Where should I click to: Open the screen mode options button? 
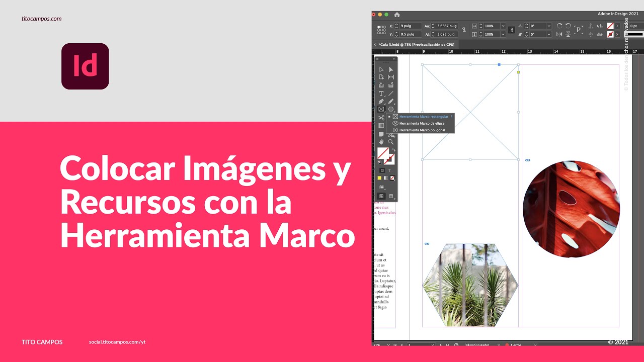[x=391, y=196]
